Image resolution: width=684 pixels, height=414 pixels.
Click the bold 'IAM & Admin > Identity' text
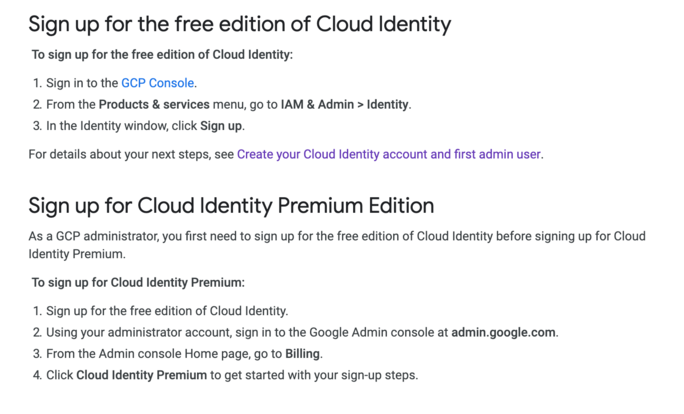tap(345, 105)
